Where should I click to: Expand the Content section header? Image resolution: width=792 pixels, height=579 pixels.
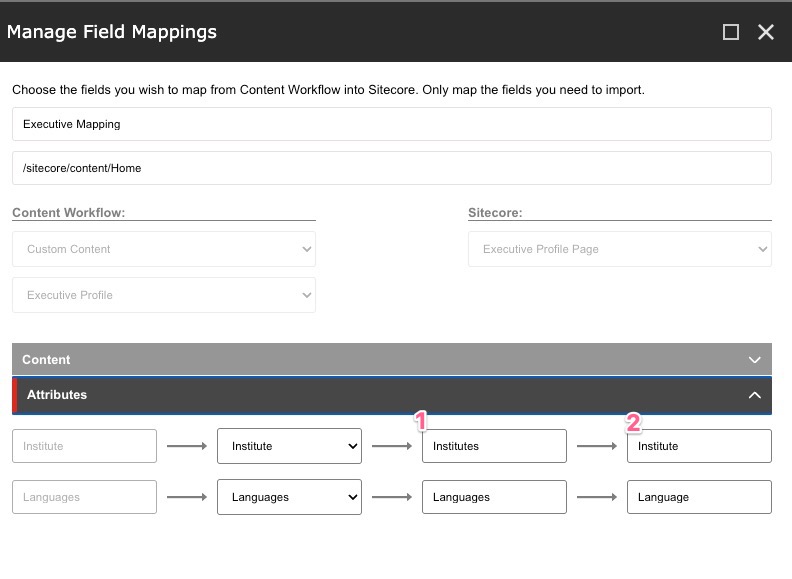point(391,359)
